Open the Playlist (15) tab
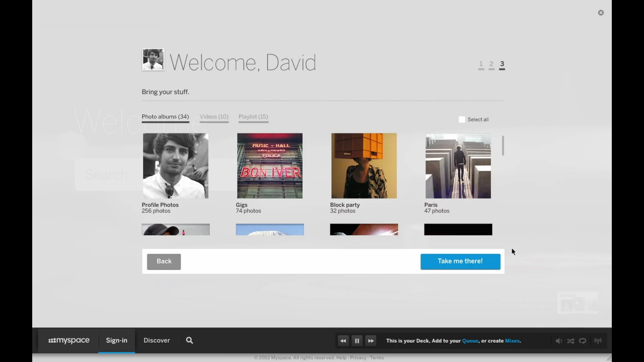This screenshot has width=644, height=362. pyautogui.click(x=253, y=117)
